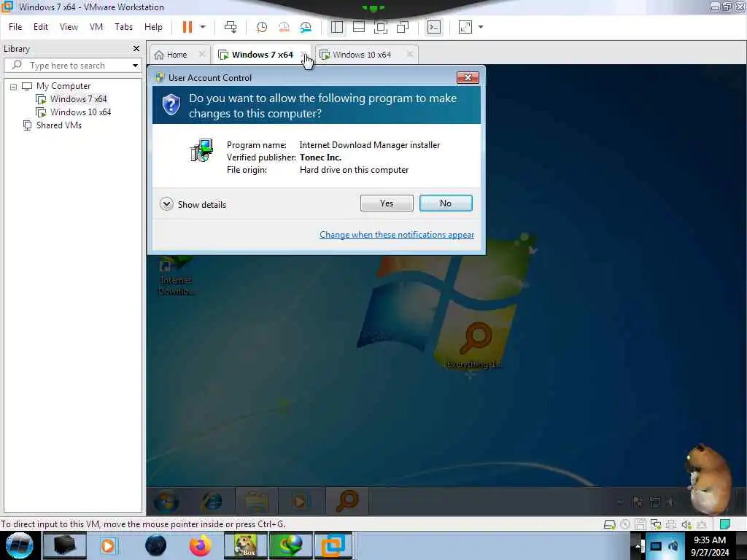Viewport: 747px width, 560px height.
Task: Click the green message log icon in the status bar
Action: coord(724,524)
